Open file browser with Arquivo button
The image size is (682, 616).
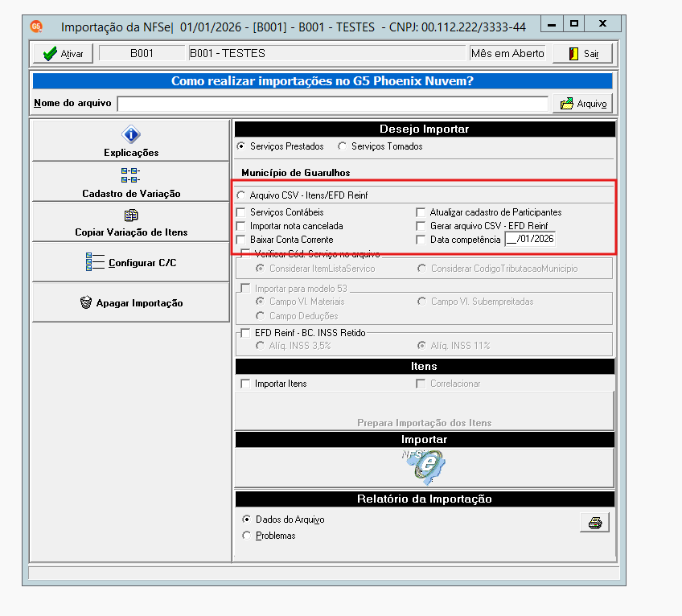point(582,104)
